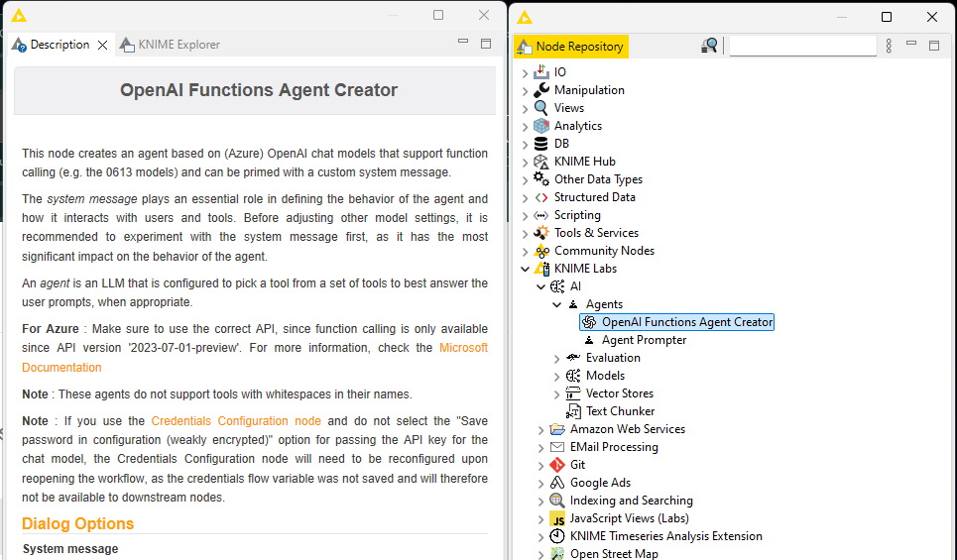Maximize the Node Repository panel

pyautogui.click(x=934, y=46)
